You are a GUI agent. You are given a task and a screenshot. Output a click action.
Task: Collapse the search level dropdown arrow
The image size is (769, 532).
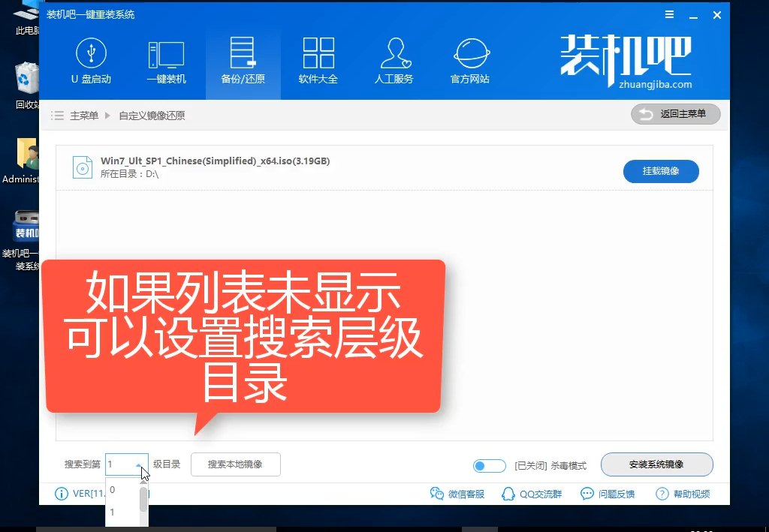click(x=140, y=465)
